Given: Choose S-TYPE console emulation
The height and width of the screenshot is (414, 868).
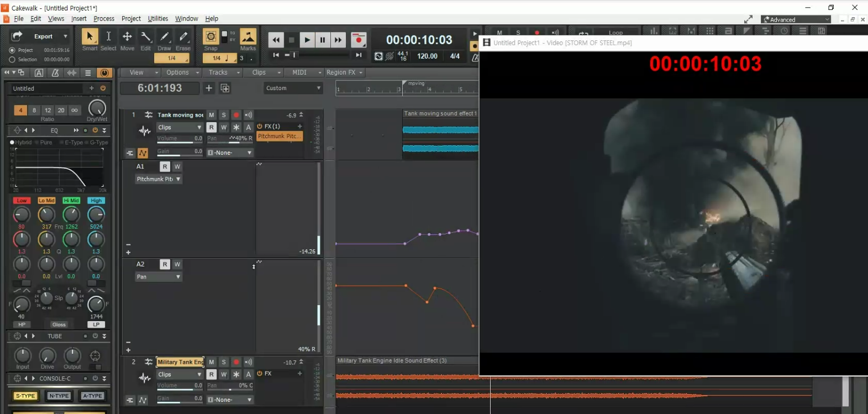Looking at the screenshot, I should [x=25, y=396].
